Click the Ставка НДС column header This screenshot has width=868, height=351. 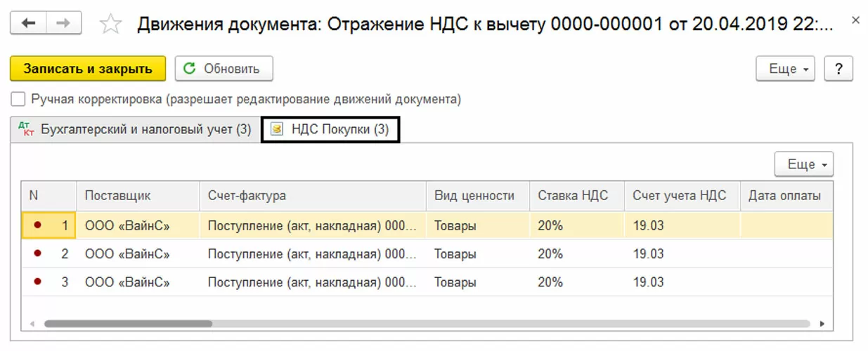click(573, 196)
